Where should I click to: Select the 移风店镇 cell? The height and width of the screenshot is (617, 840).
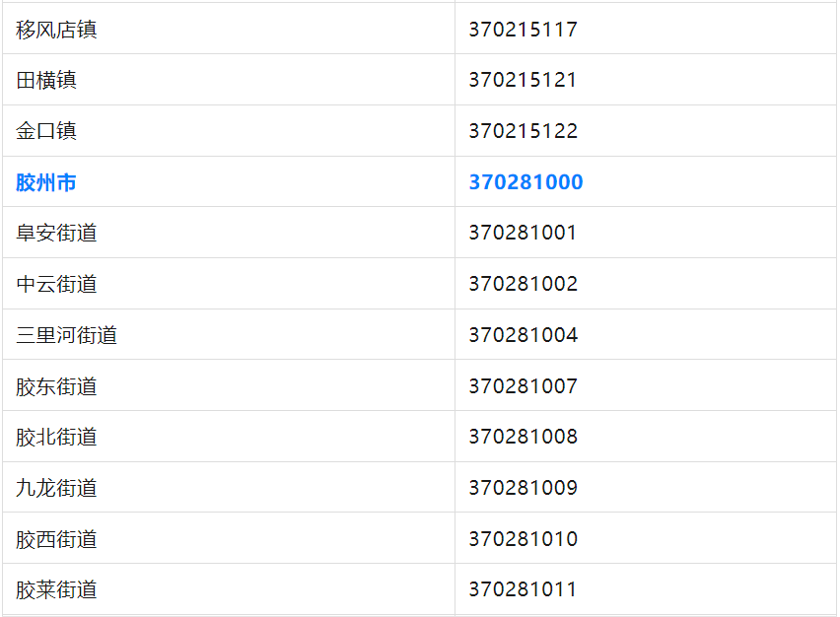pyautogui.click(x=56, y=30)
